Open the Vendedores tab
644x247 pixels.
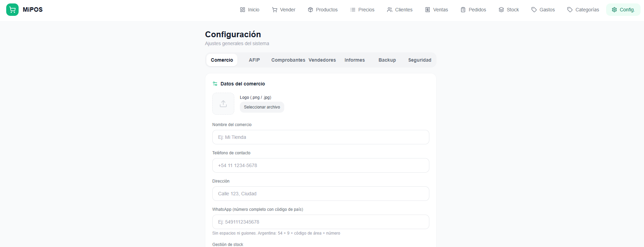coord(322,60)
